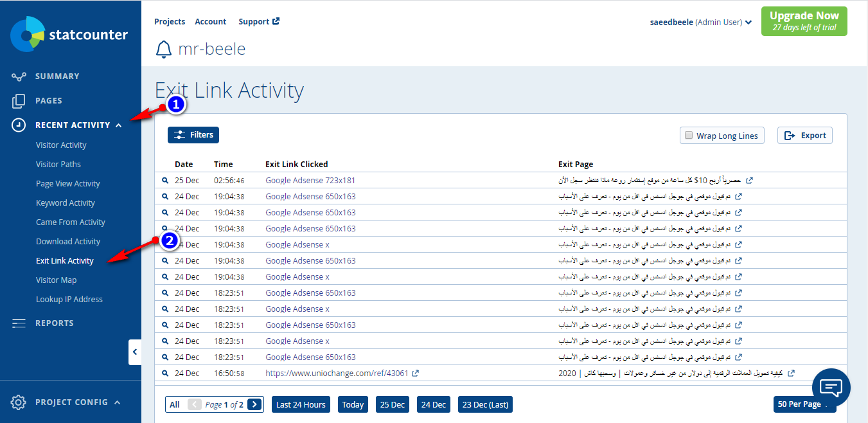Screen dimensions: 868x423
Task: Open Visitor Paths
Action: pos(58,165)
